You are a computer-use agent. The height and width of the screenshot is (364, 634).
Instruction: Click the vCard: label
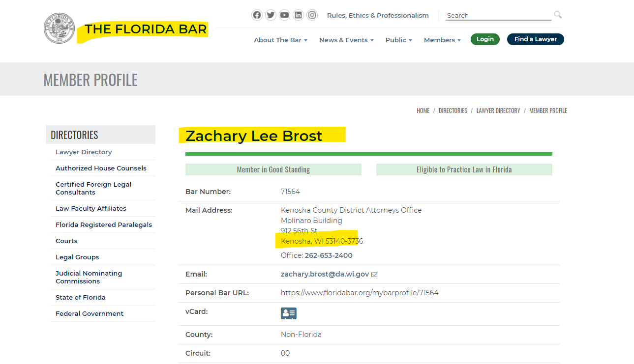[x=197, y=311]
